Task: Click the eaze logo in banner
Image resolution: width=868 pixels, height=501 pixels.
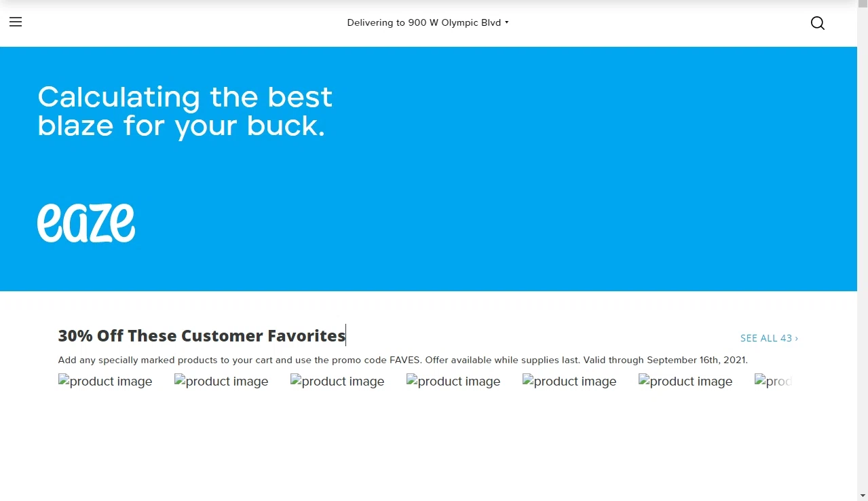Action: (86, 223)
